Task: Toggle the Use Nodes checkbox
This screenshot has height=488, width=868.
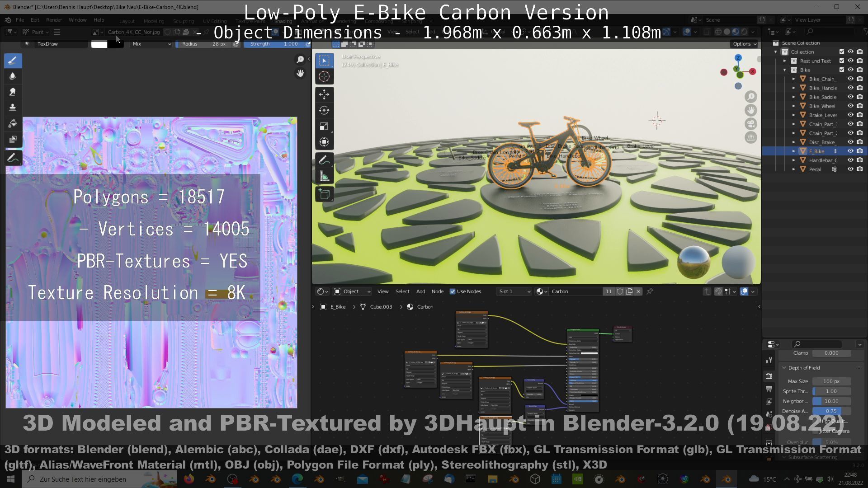Action: tap(453, 291)
